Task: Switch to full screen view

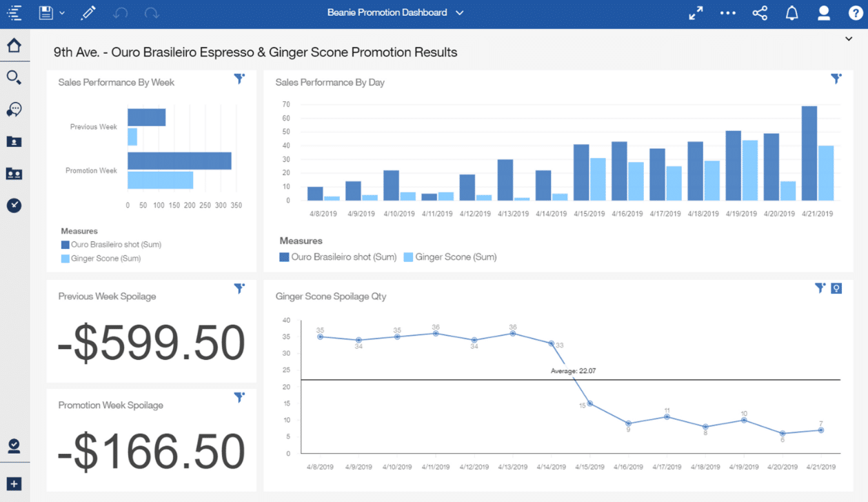Action: (x=696, y=13)
